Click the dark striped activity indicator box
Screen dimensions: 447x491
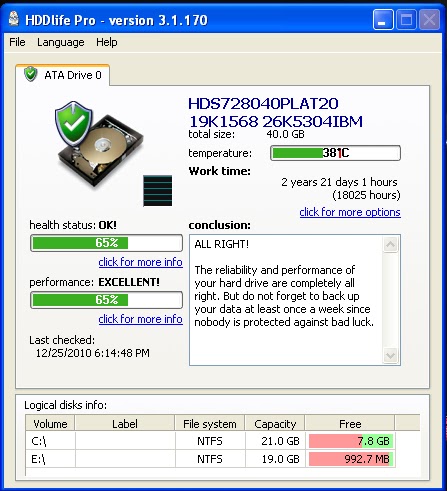click(x=158, y=191)
